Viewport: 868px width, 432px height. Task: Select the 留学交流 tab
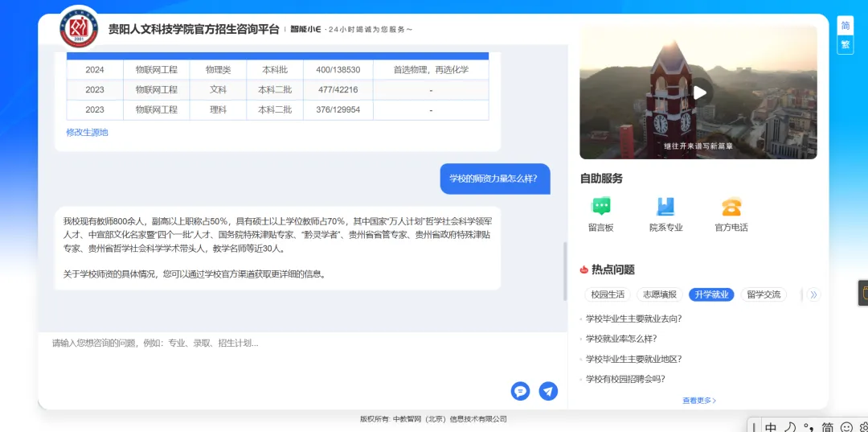[x=764, y=294]
